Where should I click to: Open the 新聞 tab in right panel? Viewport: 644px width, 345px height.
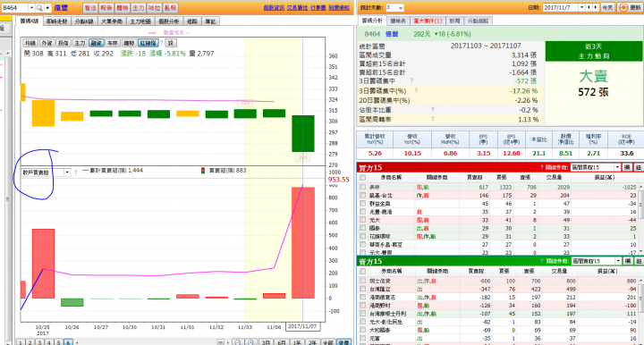(x=454, y=21)
